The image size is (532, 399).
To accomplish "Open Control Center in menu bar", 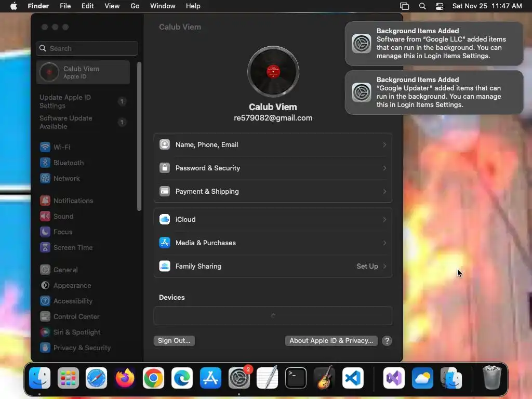I will click(440, 6).
